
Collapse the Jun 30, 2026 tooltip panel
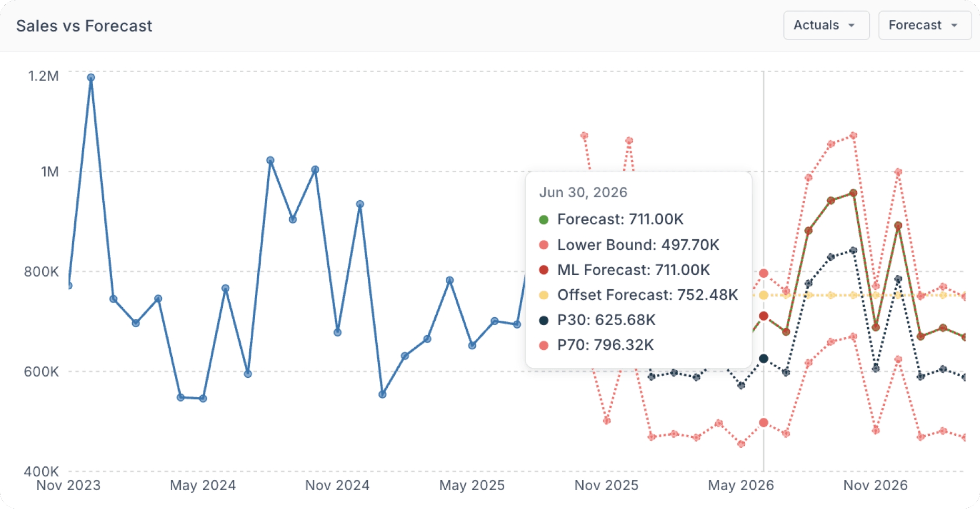[x=583, y=192]
